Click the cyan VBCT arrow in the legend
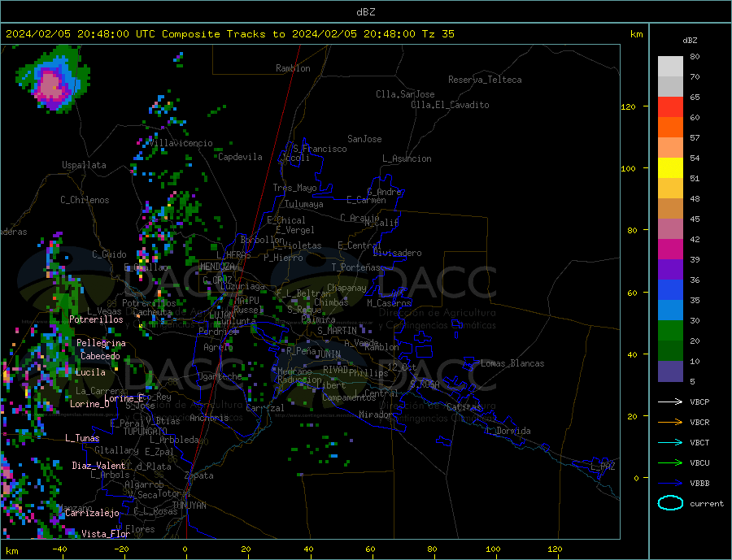732x560 pixels. click(671, 442)
